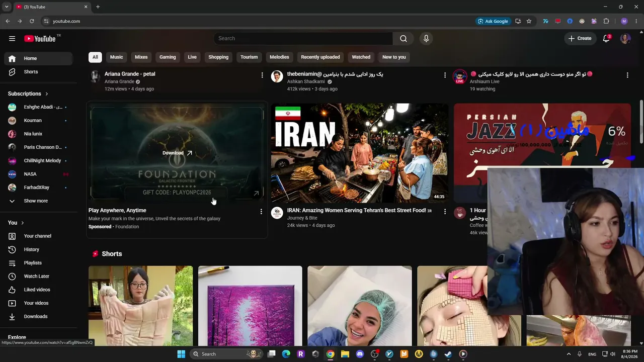
Task: Open Discord from the taskbar
Action: coord(360,354)
